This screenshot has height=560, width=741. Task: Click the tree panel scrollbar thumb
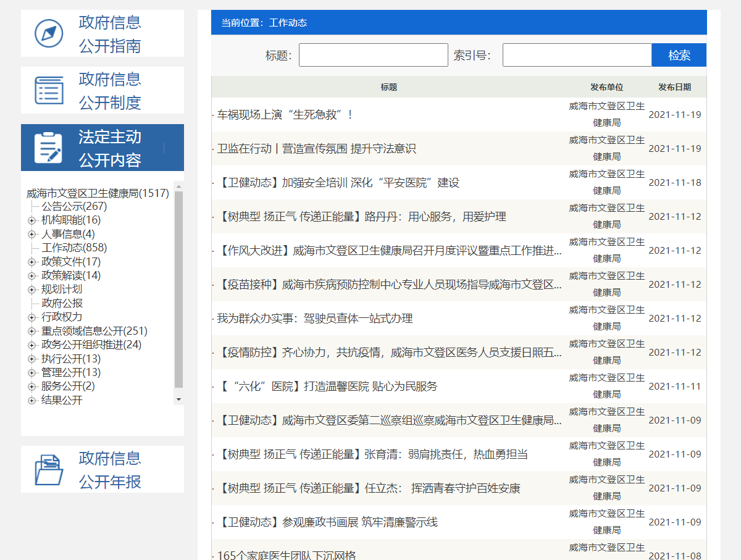(179, 289)
